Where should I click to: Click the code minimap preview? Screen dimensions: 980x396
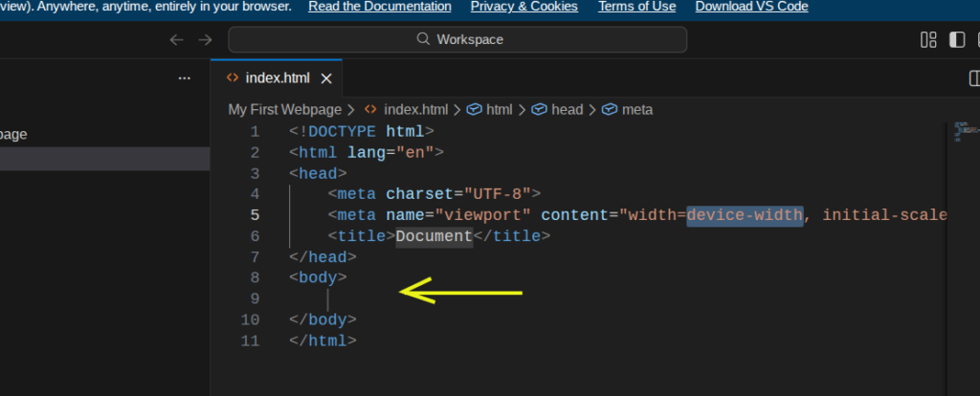click(960, 131)
